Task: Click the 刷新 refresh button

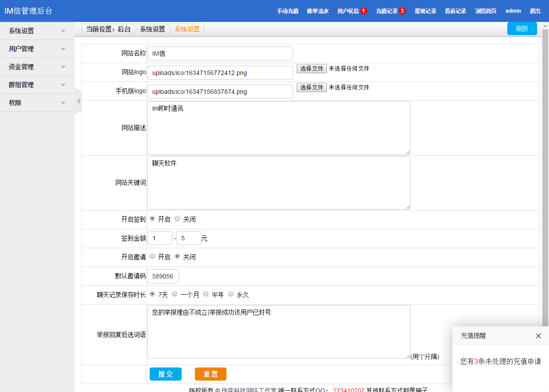Action: tap(522, 29)
